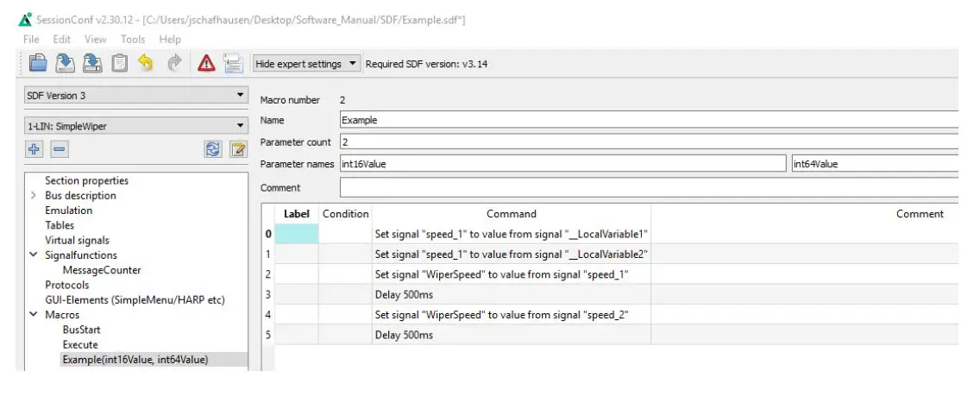The image size is (980, 396).
Task: Click the blue plus add icon
Action: [33, 150]
